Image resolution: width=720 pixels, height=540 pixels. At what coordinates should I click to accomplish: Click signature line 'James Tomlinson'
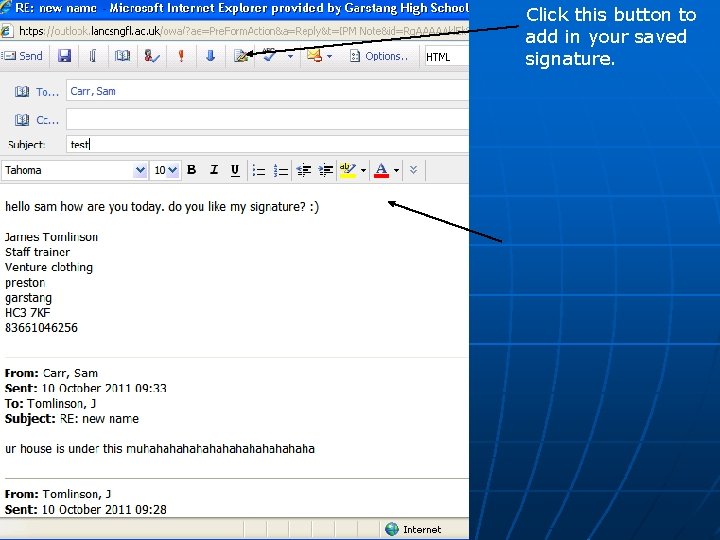click(51, 237)
